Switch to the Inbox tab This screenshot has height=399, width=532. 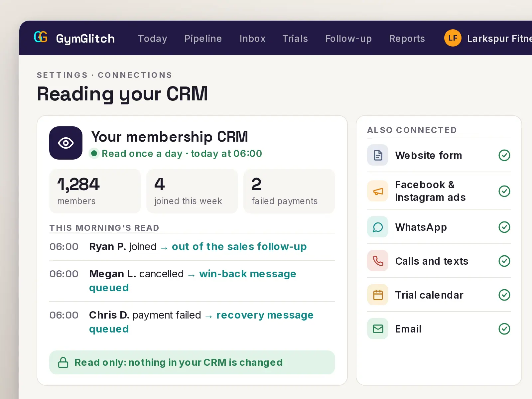(x=252, y=39)
